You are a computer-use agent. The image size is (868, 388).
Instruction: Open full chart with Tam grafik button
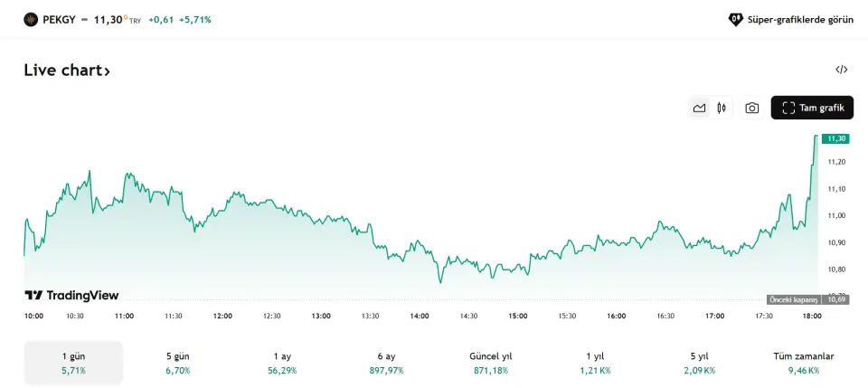coord(812,108)
